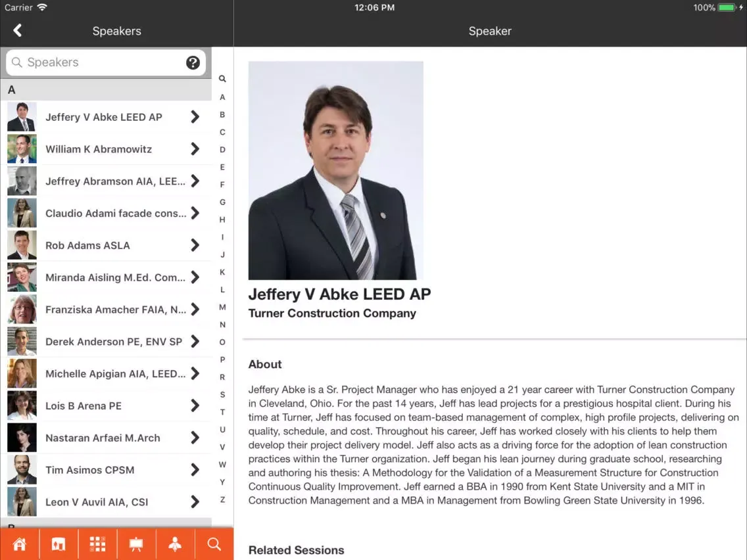Jump to letter K in index

pyautogui.click(x=222, y=272)
